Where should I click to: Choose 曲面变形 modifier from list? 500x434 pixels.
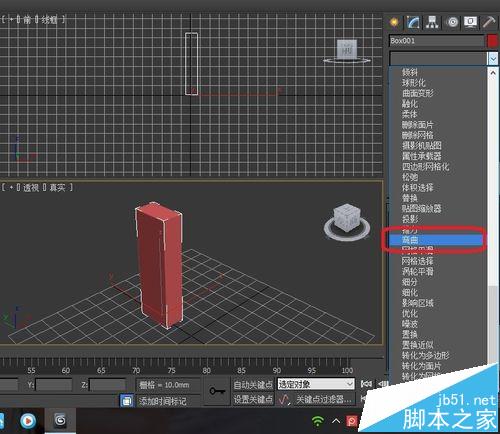[x=418, y=93]
